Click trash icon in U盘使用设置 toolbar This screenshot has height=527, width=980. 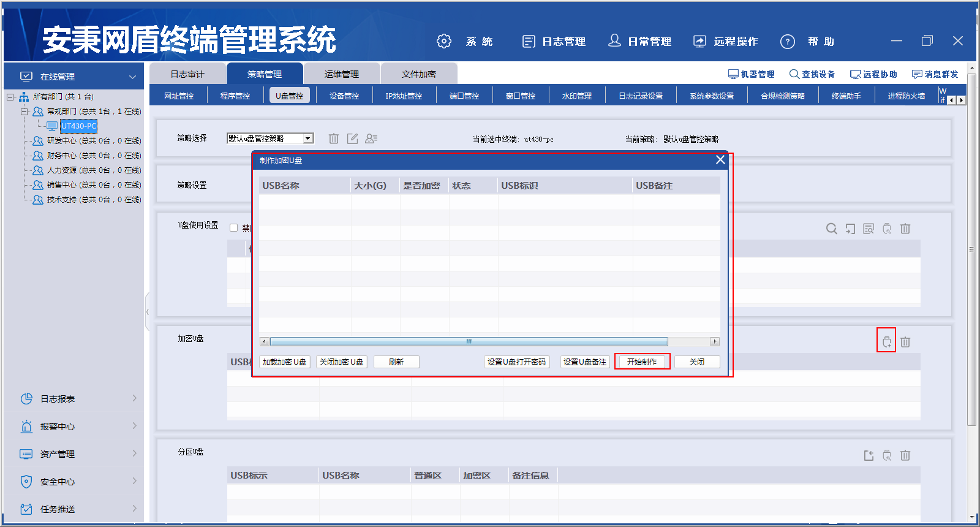pyautogui.click(x=905, y=229)
